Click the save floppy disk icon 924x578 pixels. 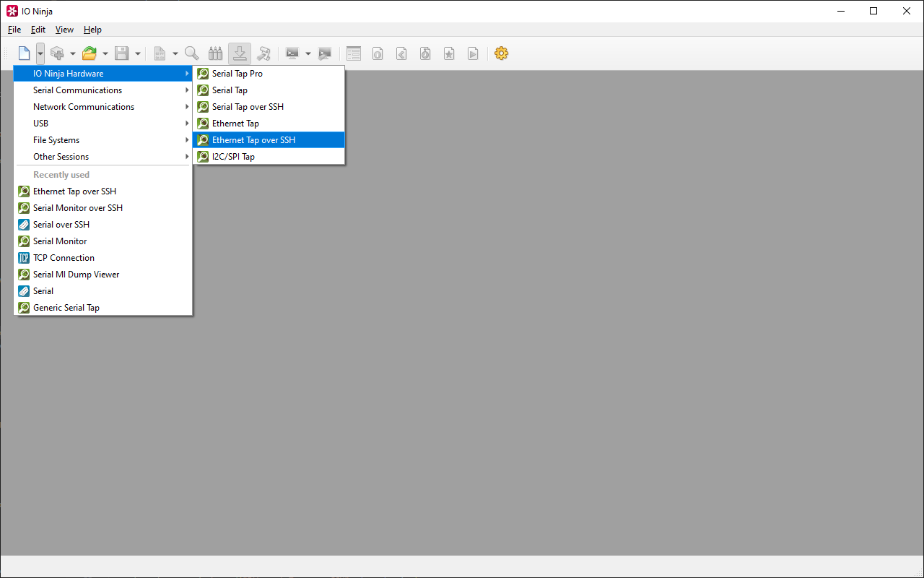click(122, 53)
